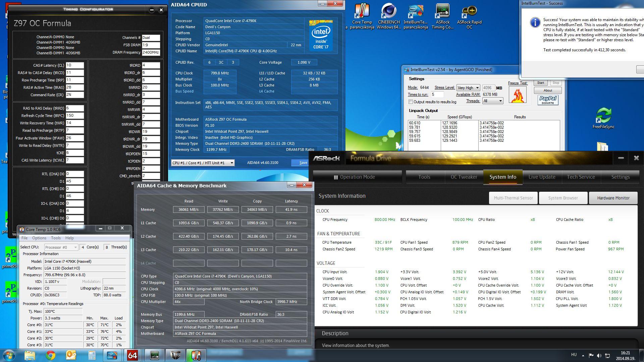The width and height of the screenshot is (644, 362).
Task: Click the info icon in IntelBurnTest Success dialog
Action: pos(535,22)
